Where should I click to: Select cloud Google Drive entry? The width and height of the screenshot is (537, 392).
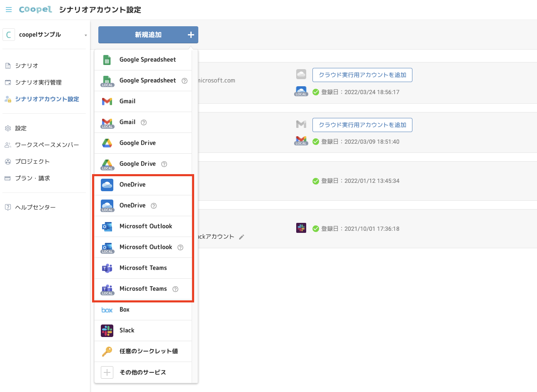[x=143, y=143]
